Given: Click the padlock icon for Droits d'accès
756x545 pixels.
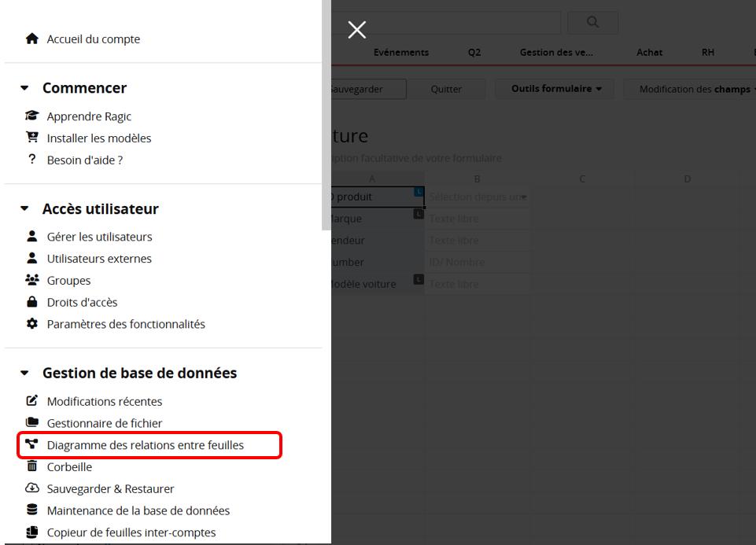Looking at the screenshot, I should [31, 302].
